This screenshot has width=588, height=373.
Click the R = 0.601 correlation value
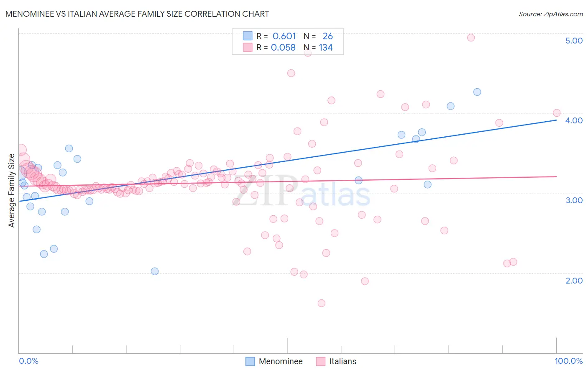(276, 36)
